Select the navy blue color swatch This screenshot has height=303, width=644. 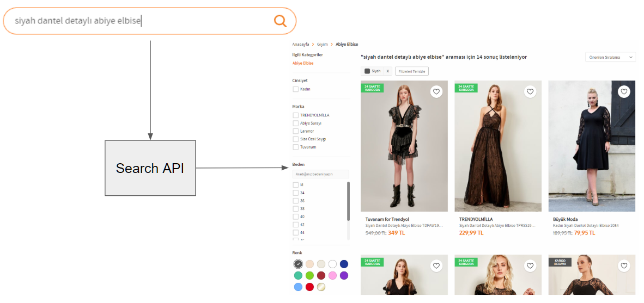pyautogui.click(x=344, y=264)
